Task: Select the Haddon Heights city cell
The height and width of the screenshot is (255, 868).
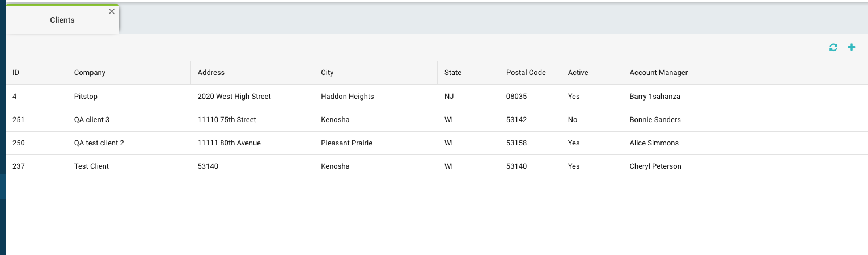Action: coord(375,97)
